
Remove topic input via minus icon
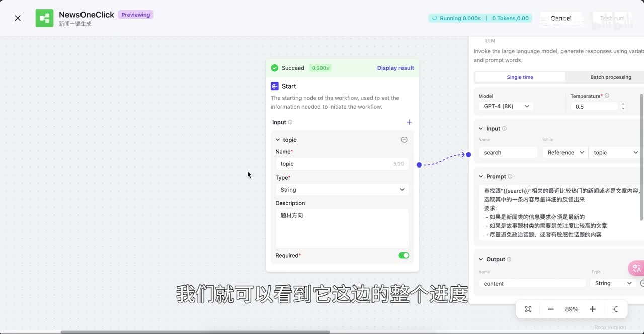pyautogui.click(x=404, y=140)
